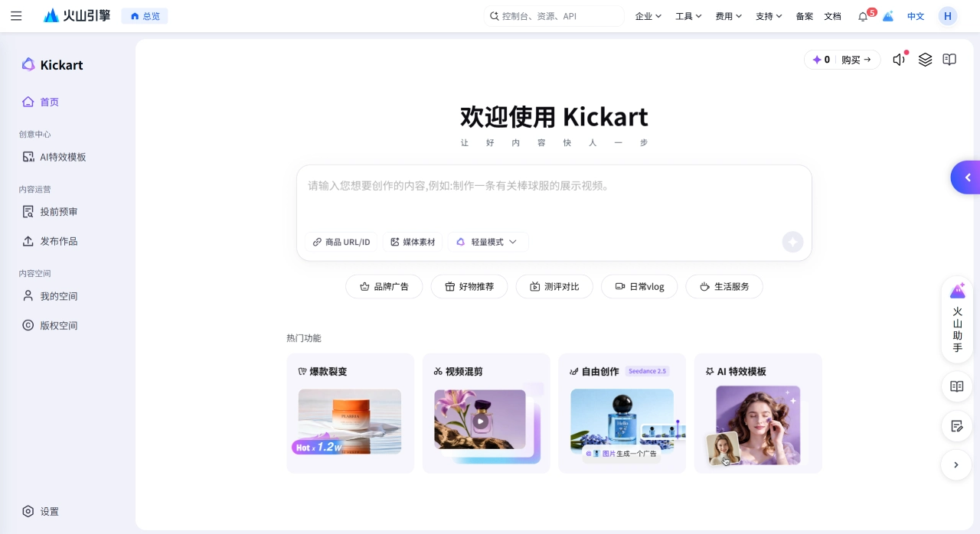Expand the 企业 menu
The width and height of the screenshot is (980, 534).
pyautogui.click(x=648, y=16)
